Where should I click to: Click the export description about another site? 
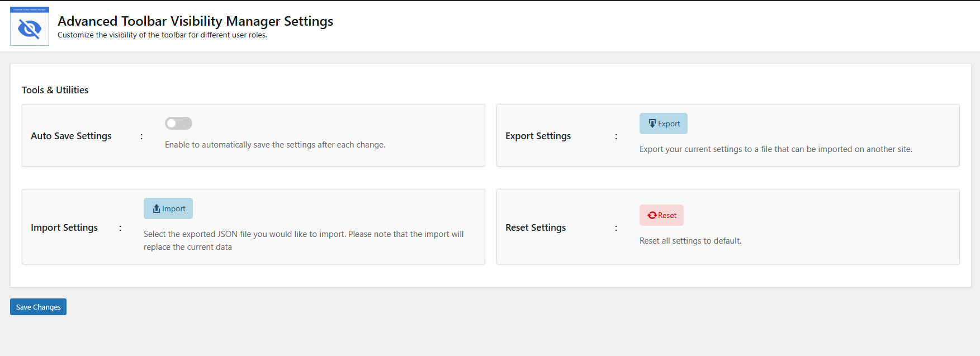click(x=775, y=149)
